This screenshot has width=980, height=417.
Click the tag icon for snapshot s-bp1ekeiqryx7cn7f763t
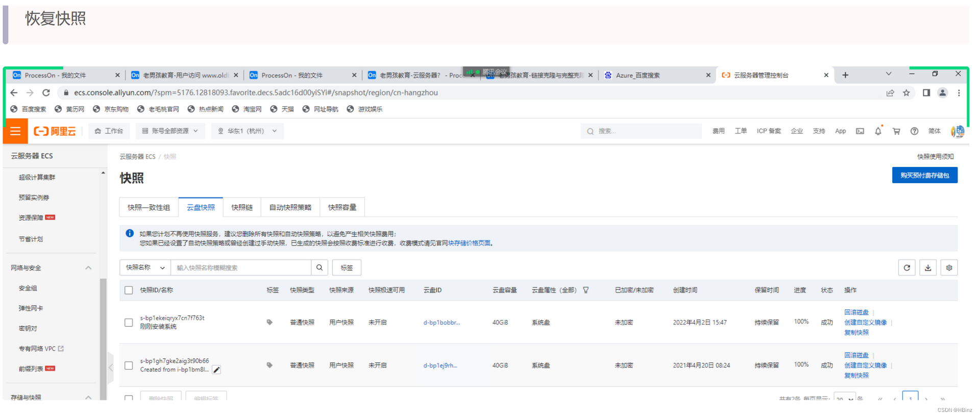pyautogui.click(x=269, y=322)
